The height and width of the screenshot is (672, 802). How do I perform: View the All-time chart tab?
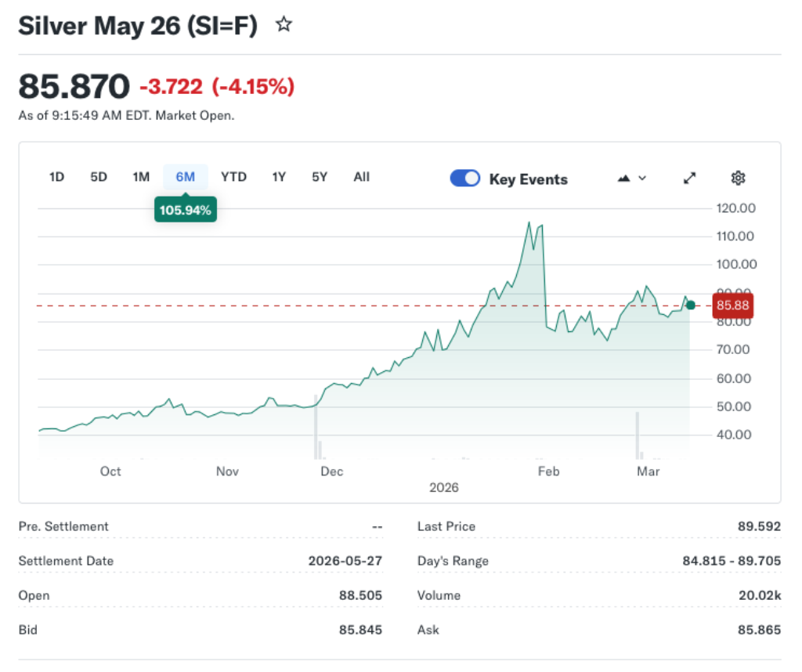click(x=361, y=177)
